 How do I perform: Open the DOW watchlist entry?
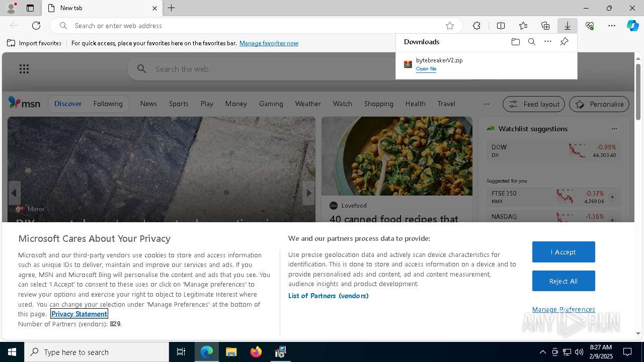(x=553, y=150)
